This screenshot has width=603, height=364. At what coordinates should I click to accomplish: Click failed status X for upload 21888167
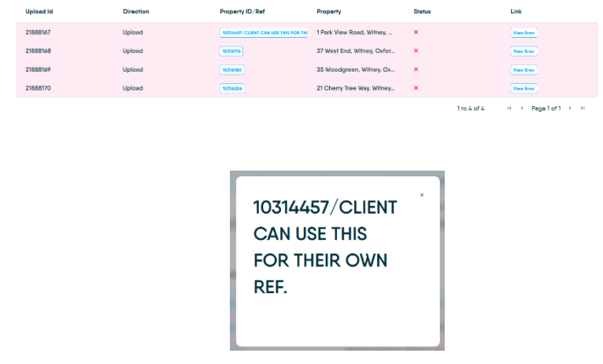[x=416, y=32]
